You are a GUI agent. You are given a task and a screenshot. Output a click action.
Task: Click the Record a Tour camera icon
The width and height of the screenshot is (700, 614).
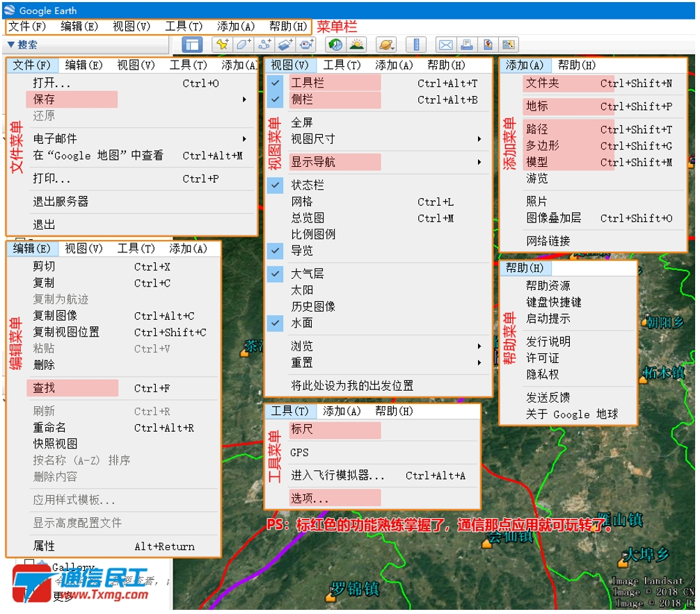click(x=306, y=45)
